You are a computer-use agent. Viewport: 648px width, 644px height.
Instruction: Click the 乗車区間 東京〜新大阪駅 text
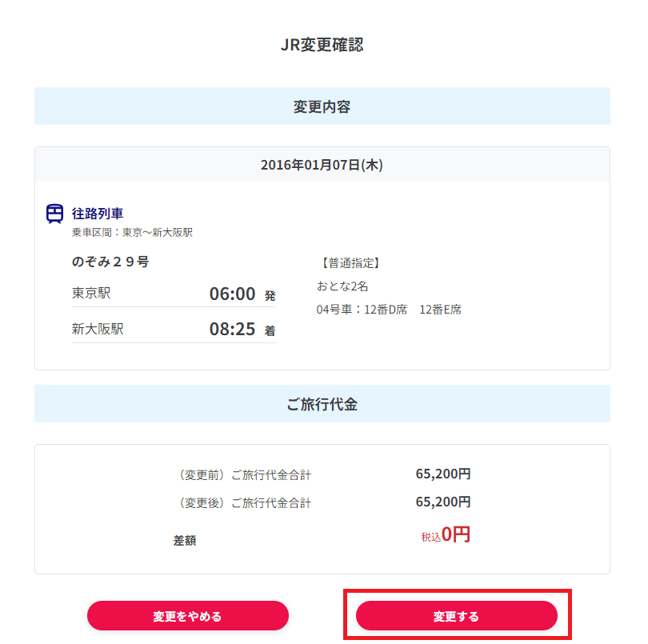[x=132, y=233]
